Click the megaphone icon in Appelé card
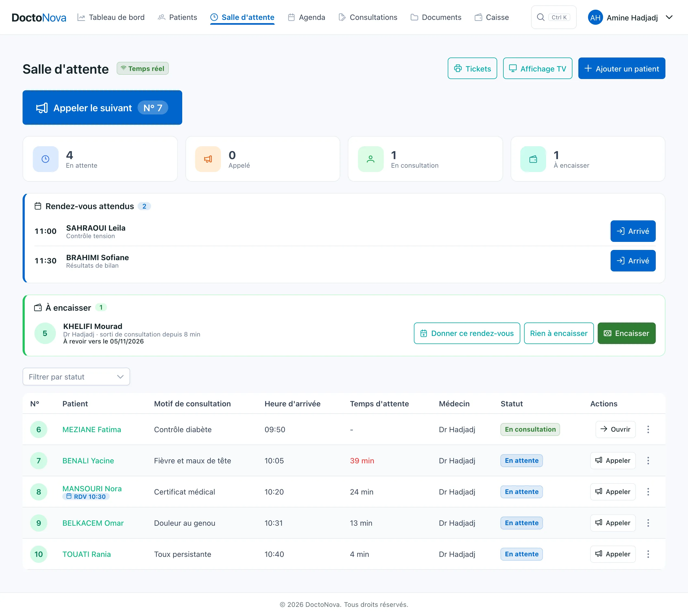The width and height of the screenshot is (688, 616). point(208,159)
